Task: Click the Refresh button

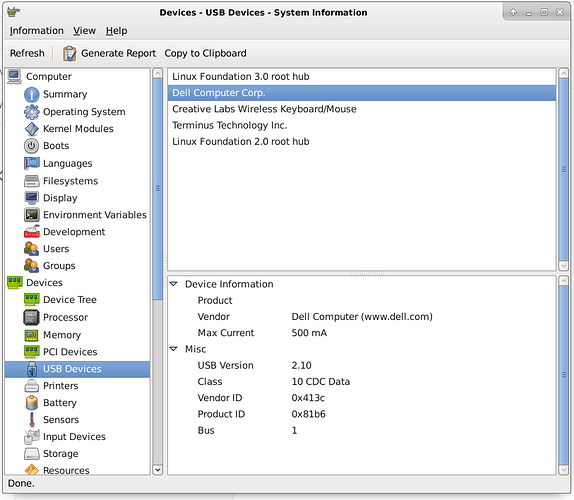Action: tap(27, 53)
